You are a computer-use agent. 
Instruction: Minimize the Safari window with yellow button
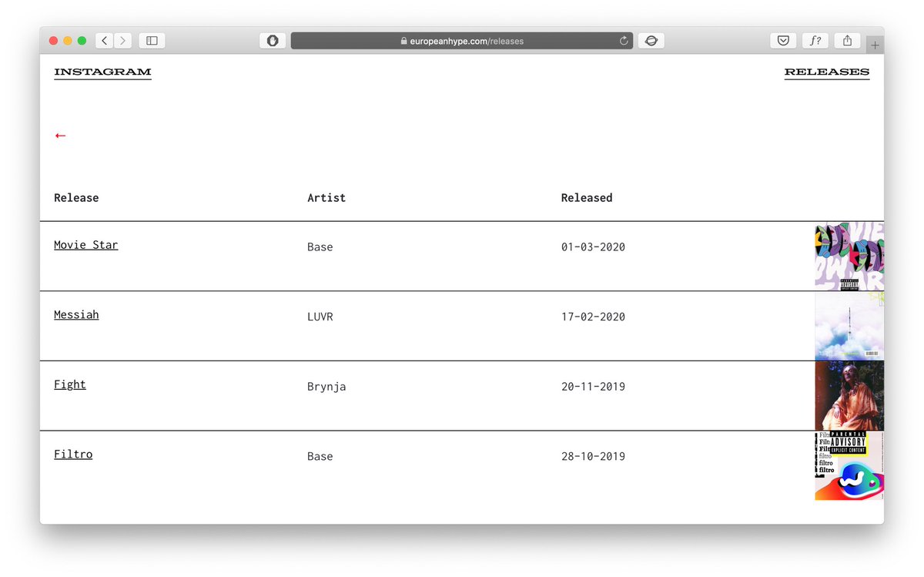(x=68, y=41)
